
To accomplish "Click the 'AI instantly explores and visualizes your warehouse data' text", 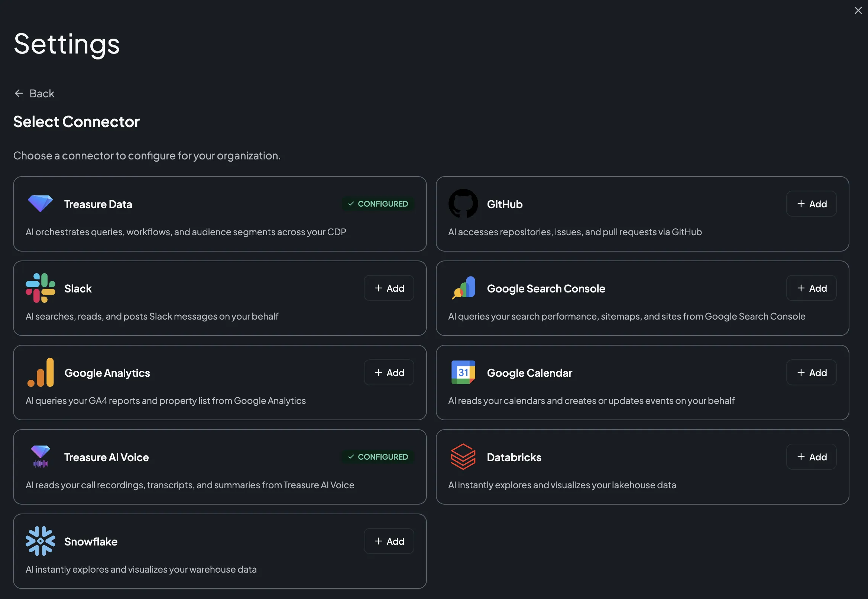I will click(141, 569).
